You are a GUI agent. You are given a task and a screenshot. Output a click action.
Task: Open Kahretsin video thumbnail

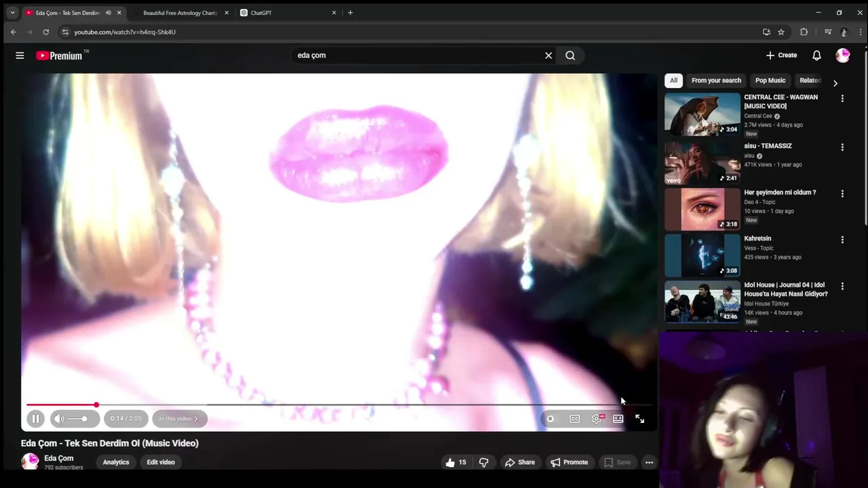703,256
